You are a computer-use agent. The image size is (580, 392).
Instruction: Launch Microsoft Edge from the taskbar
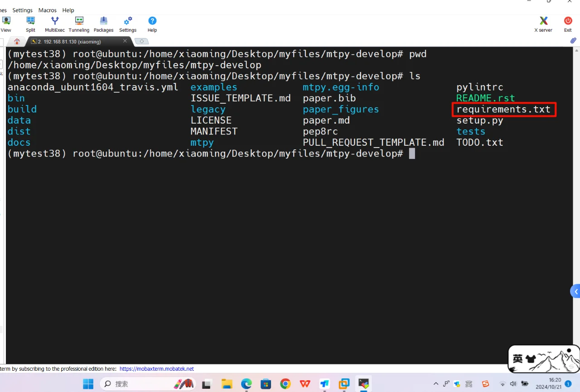(246, 384)
